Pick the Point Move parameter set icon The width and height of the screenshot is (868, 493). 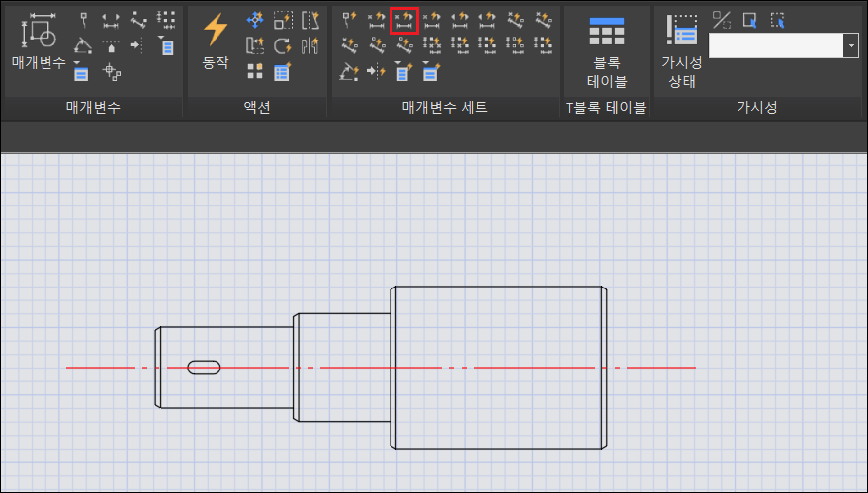[x=349, y=21]
